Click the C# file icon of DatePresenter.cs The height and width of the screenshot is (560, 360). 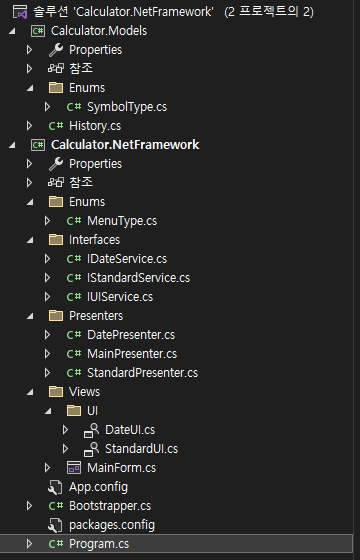coord(74,335)
